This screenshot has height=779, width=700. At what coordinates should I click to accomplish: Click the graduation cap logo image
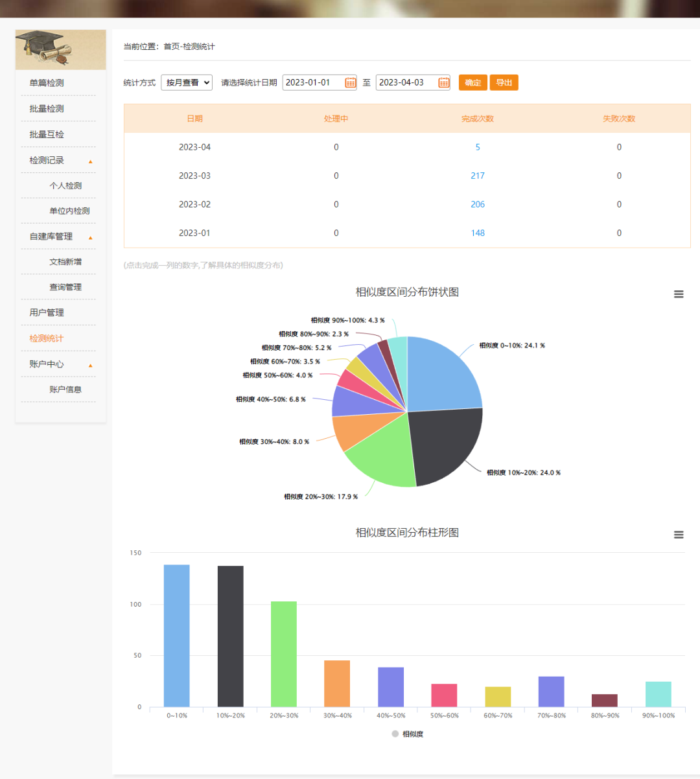(x=60, y=49)
